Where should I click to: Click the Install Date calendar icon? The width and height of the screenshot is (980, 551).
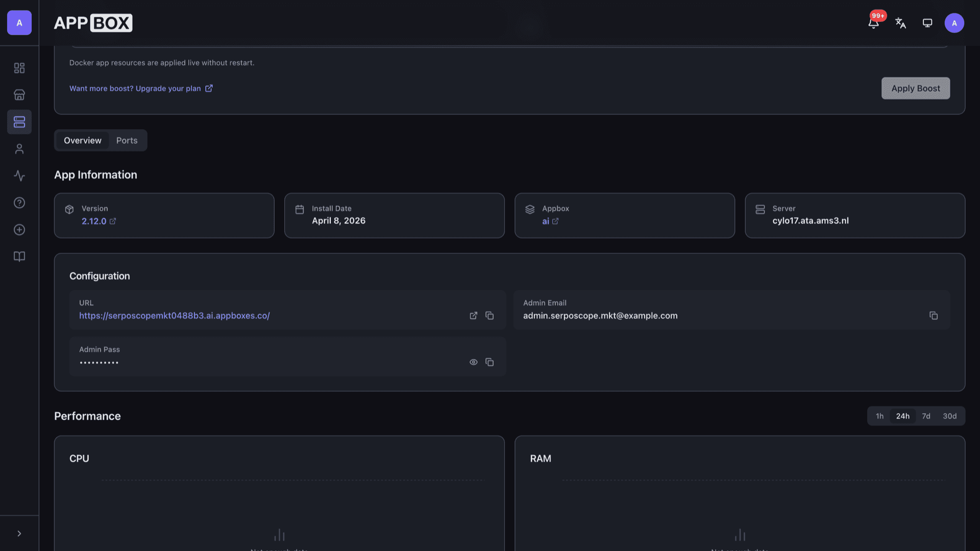(300, 209)
